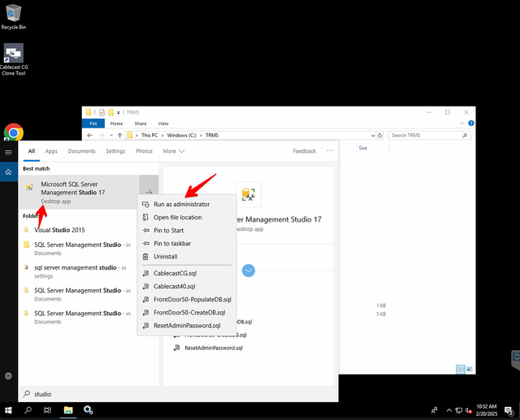Open the Recycle Bin desktop icon

(13, 16)
